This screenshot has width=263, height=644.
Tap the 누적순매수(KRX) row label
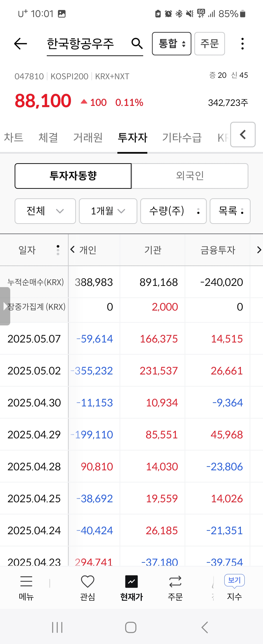[36, 282]
